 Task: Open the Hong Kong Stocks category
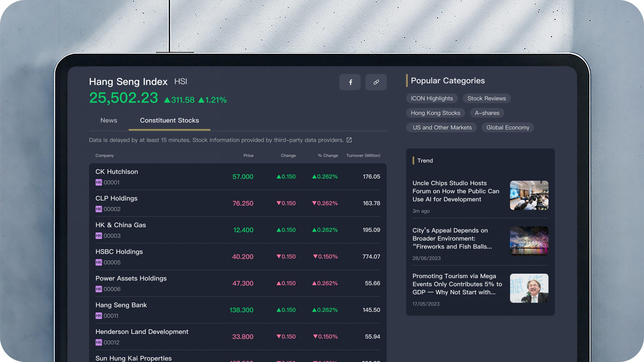pyautogui.click(x=435, y=113)
